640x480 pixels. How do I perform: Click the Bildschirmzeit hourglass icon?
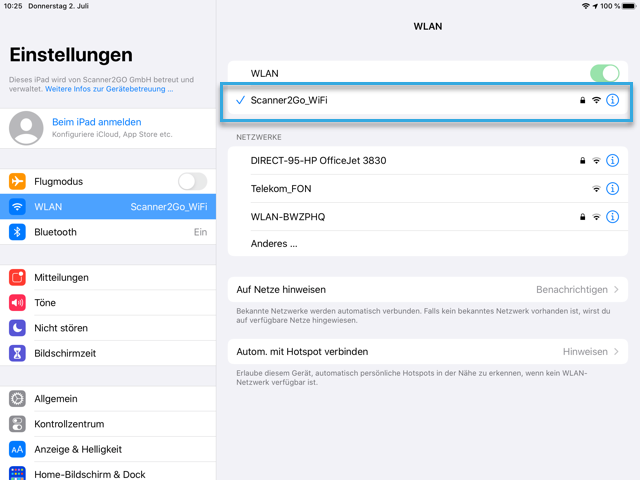[x=17, y=353]
